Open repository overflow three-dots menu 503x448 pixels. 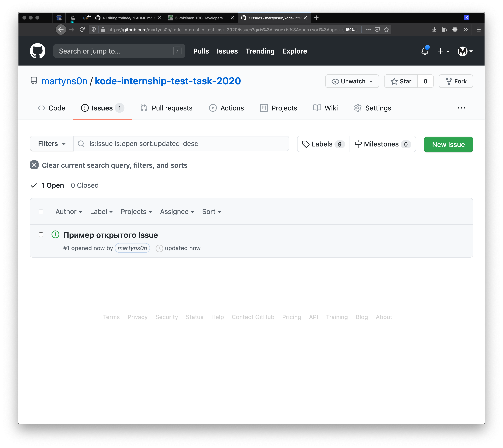tap(461, 108)
